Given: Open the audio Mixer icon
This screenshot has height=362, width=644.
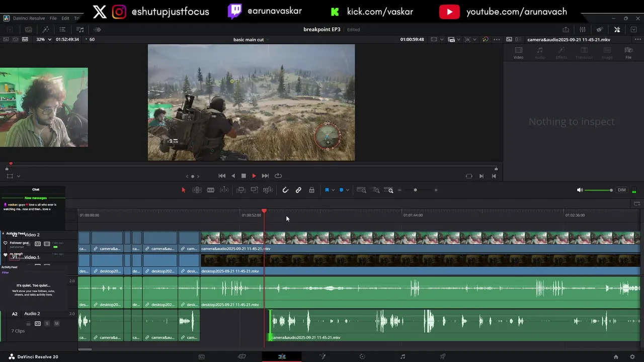Looking at the screenshot, I should pos(583,30).
